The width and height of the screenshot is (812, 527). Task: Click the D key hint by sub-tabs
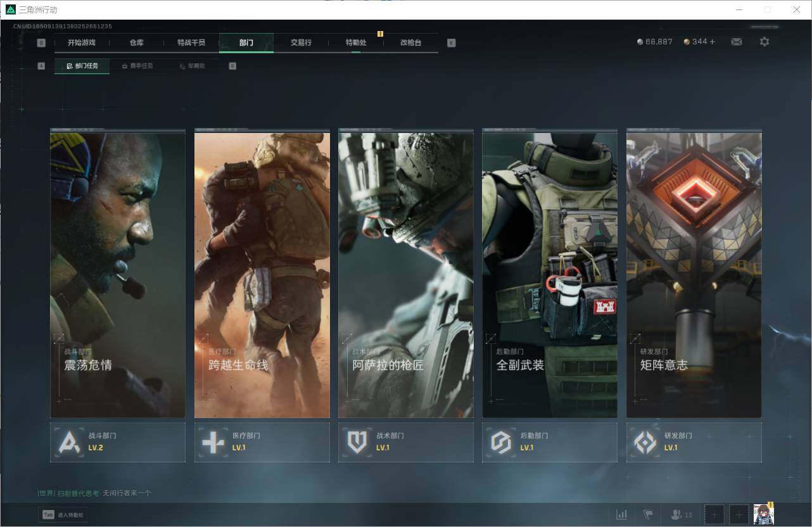(x=232, y=66)
